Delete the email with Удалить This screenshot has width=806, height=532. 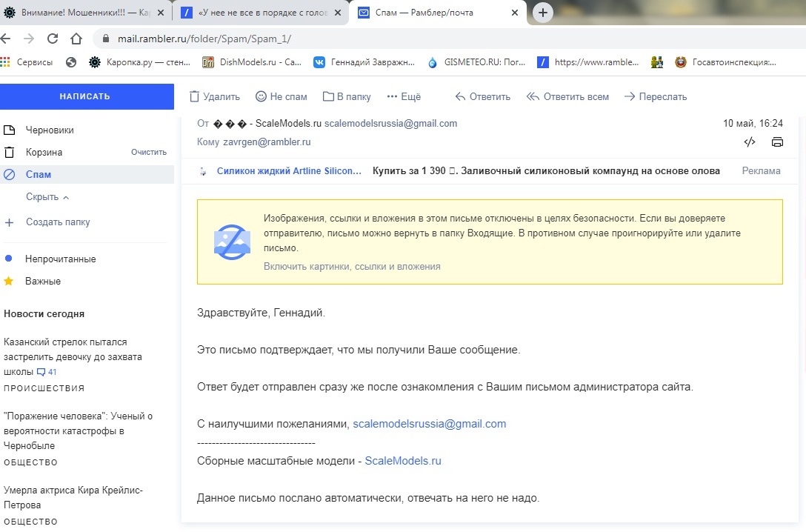pos(215,96)
